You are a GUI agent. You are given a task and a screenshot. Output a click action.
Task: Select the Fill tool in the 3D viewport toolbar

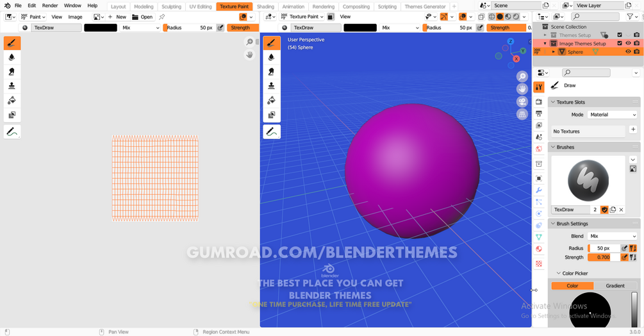tap(272, 101)
